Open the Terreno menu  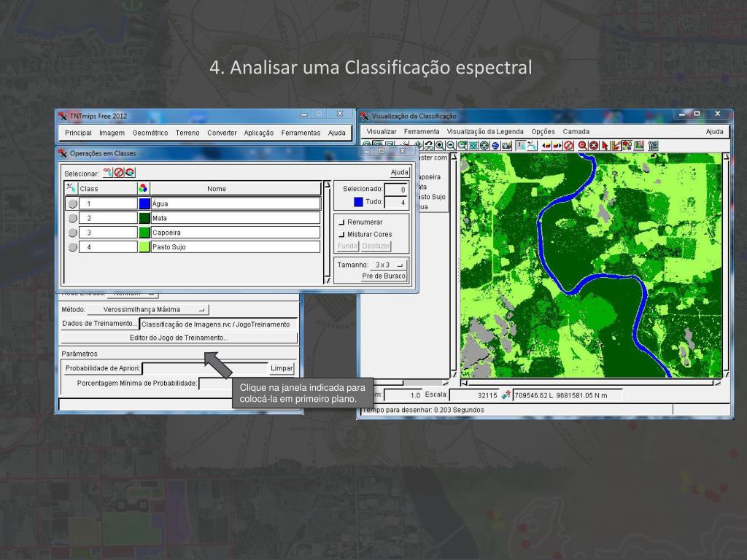(187, 133)
